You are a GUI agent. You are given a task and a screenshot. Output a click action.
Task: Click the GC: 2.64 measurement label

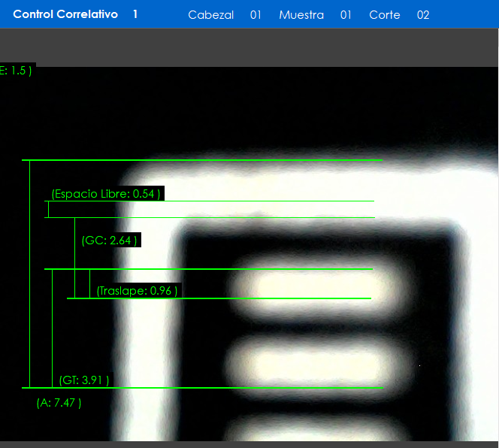pyautogui.click(x=109, y=241)
